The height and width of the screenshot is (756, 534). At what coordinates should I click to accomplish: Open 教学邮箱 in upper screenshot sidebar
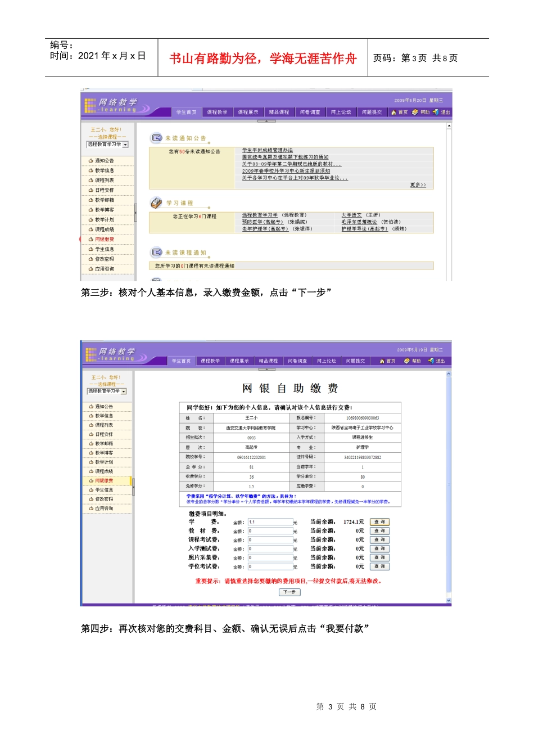[104, 200]
